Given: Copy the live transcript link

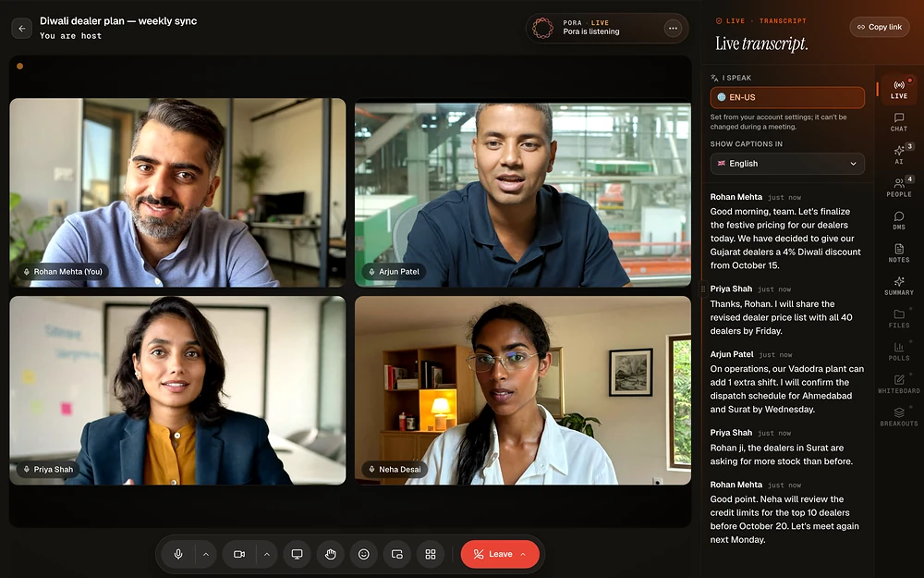Looking at the screenshot, I should tap(880, 27).
